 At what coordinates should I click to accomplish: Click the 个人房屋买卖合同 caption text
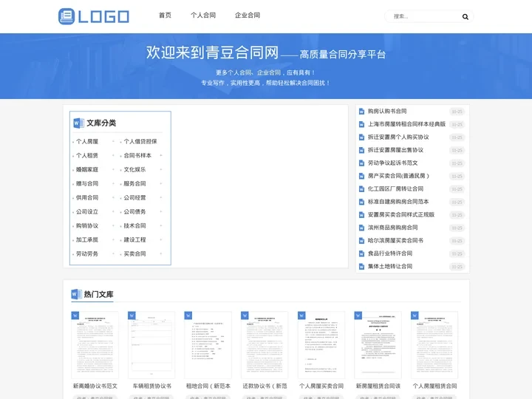(x=321, y=386)
